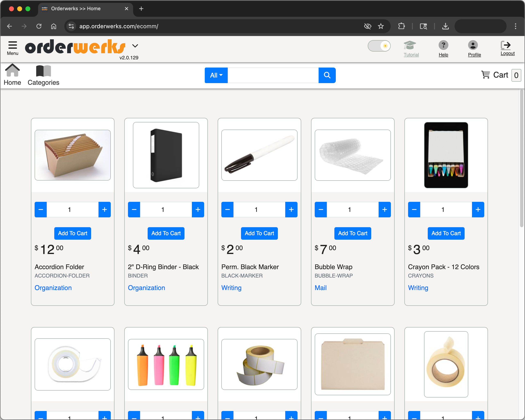525x420 pixels.
Task: Switch the light/dark theme toggle
Action: pyautogui.click(x=379, y=46)
